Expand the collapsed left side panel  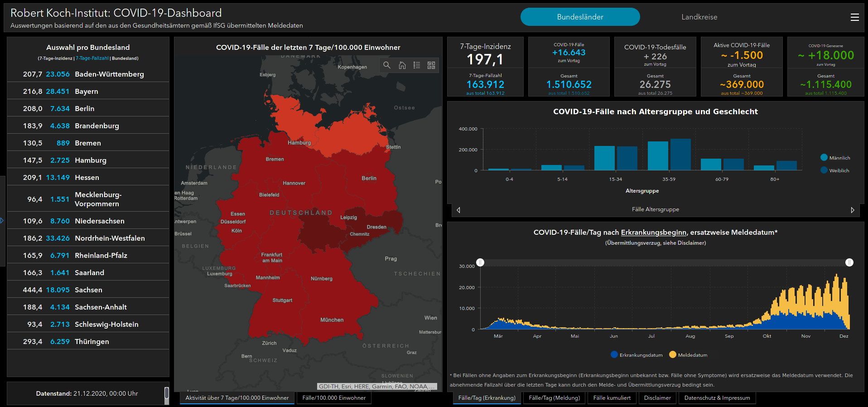2,221
